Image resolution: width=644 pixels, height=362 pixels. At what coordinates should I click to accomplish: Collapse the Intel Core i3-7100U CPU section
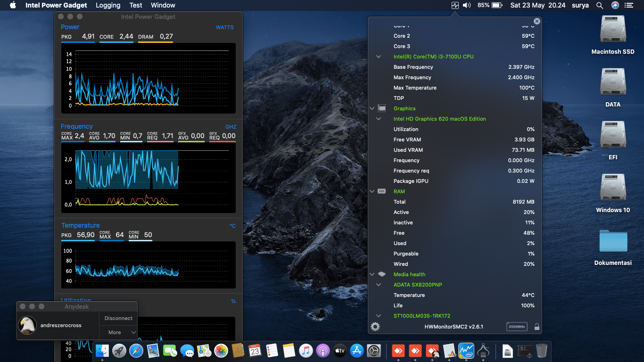click(379, 57)
